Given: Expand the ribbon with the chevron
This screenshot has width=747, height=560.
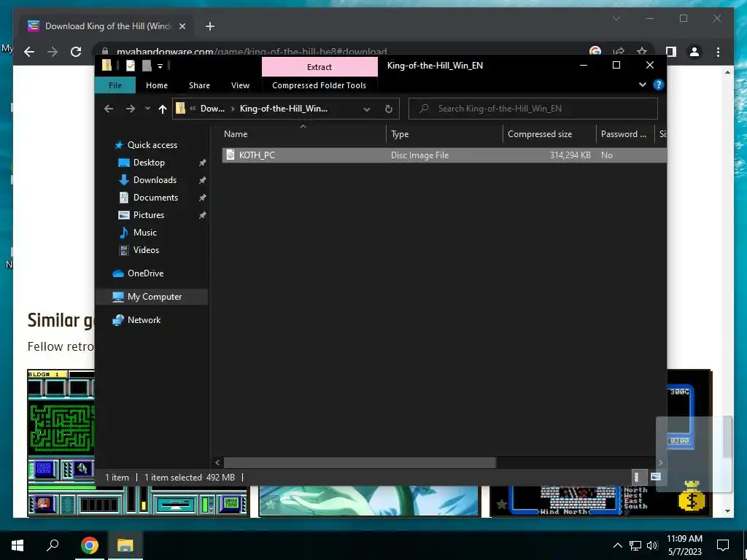Looking at the screenshot, I should tap(643, 85).
